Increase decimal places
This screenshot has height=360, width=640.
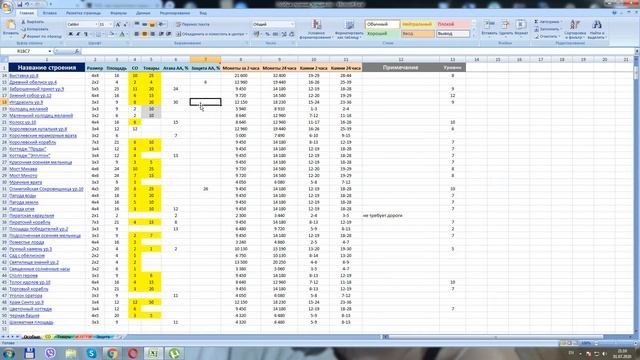284,34
